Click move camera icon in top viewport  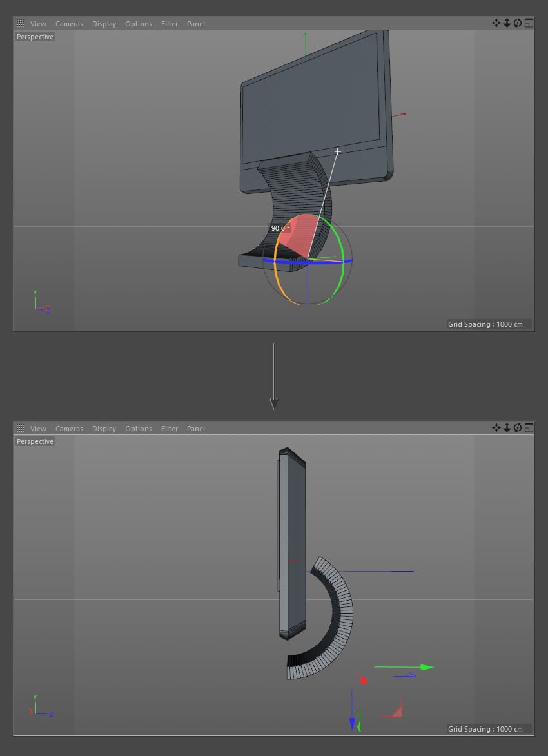tap(496, 23)
